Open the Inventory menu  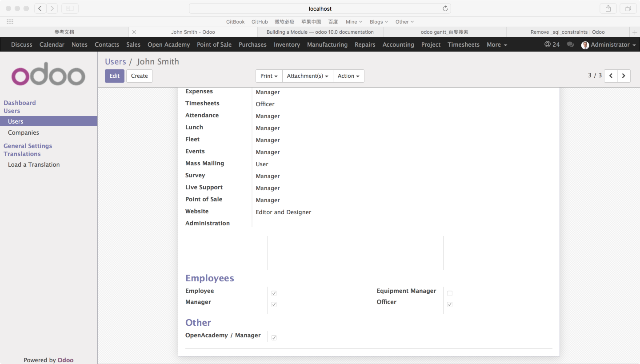click(x=287, y=44)
